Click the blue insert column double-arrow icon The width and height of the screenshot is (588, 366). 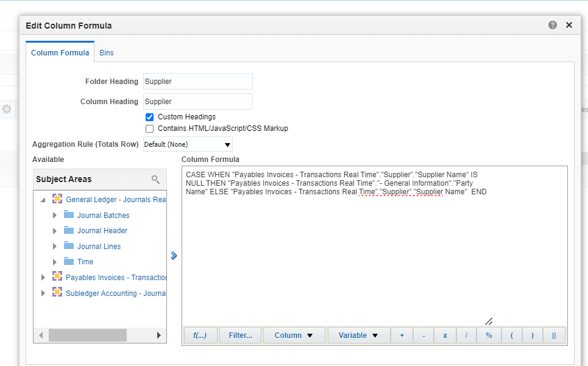(x=174, y=256)
